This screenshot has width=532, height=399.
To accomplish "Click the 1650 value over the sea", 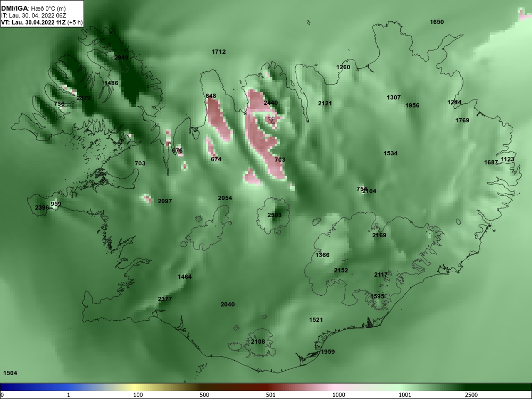I will [437, 22].
